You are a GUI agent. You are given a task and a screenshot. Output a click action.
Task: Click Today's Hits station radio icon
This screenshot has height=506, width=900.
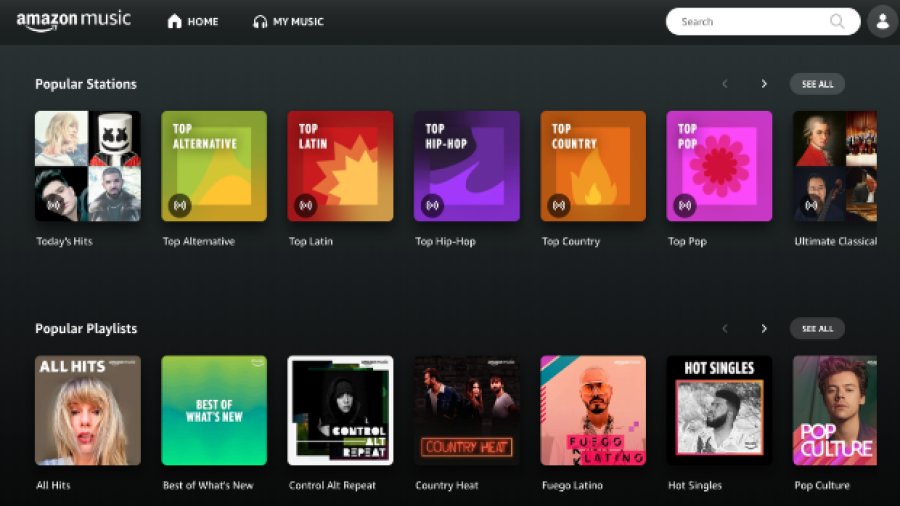pyautogui.click(x=54, y=205)
